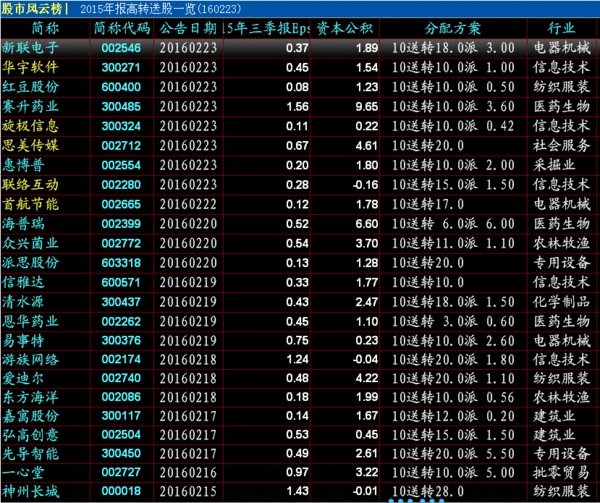Select stock name 华宇软件
Image resolution: width=600 pixels, height=503 pixels.
30,67
